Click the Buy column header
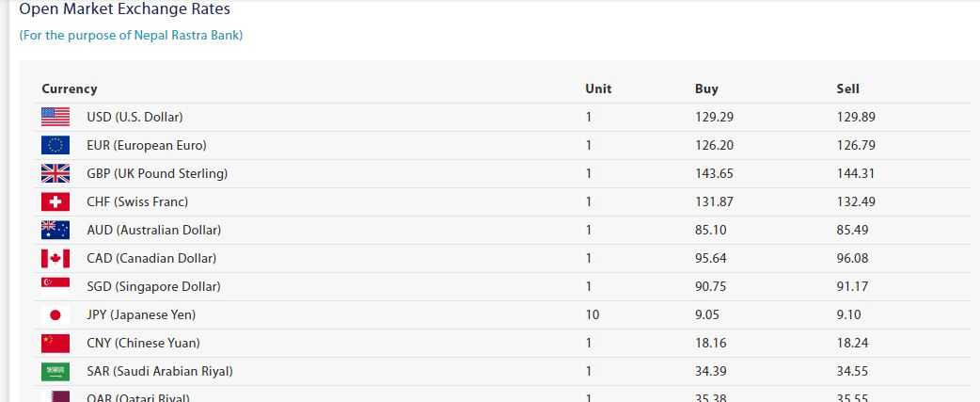980x402 pixels. tap(706, 88)
